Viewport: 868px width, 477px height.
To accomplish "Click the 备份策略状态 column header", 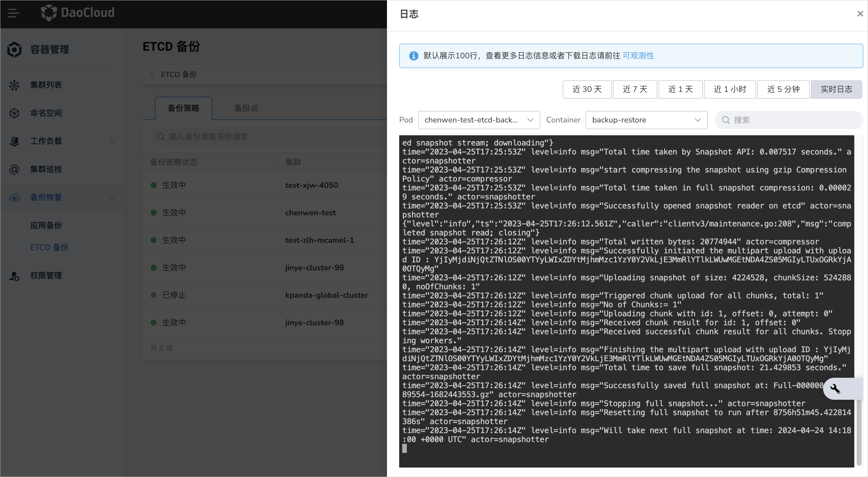I will pos(173,162).
